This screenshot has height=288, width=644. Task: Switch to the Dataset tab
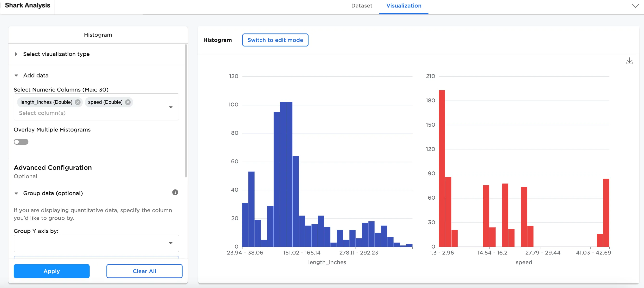361,6
